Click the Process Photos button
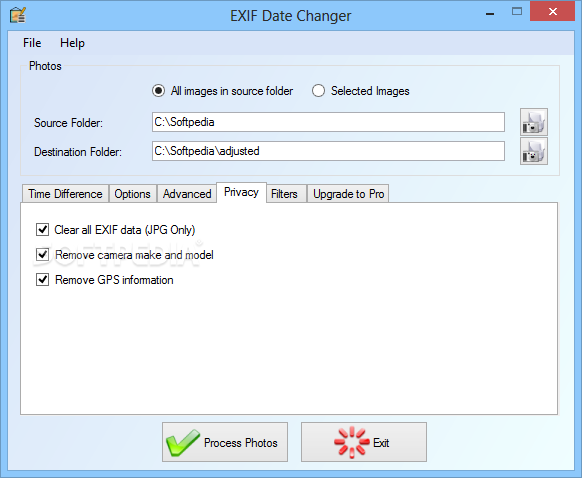This screenshot has height=478, width=582. 225,442
